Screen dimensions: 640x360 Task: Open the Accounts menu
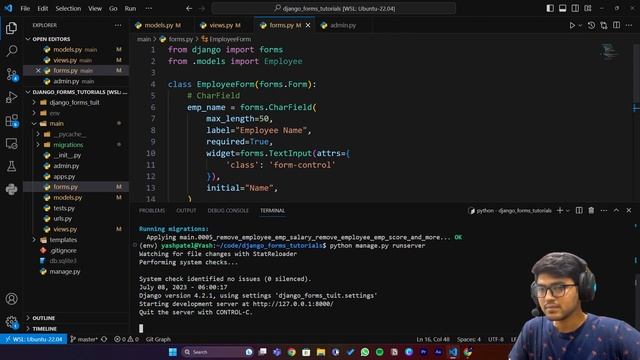11,299
